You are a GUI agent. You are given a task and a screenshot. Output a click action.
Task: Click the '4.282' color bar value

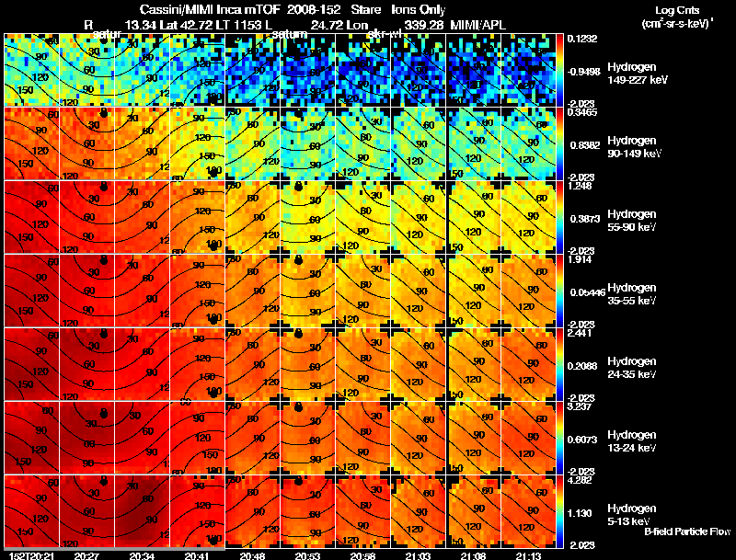(580, 480)
